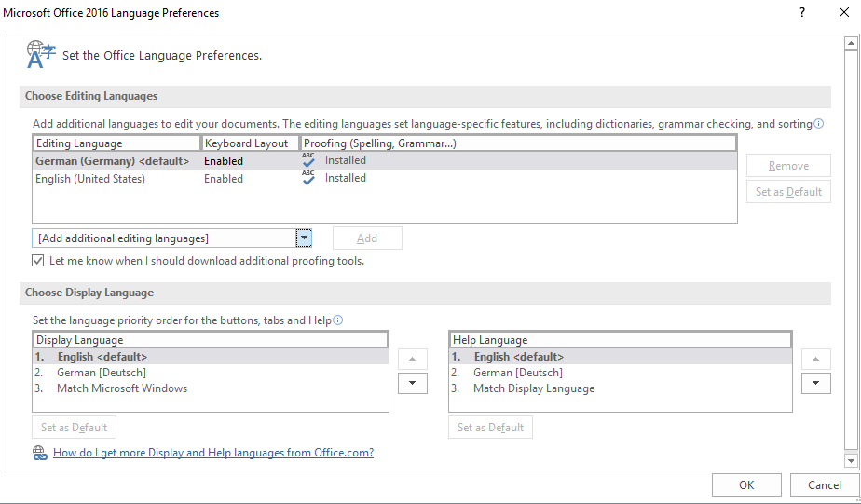This screenshot has height=504, width=861.
Task: Open the Add additional editing languages dropdown arrow
Action: click(304, 238)
